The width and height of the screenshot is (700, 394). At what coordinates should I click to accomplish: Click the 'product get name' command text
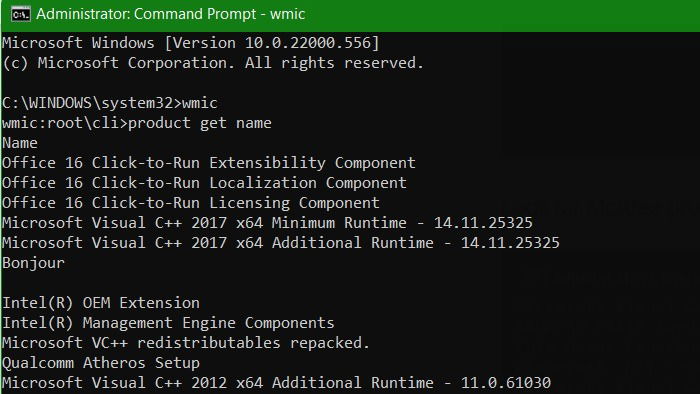pos(200,123)
